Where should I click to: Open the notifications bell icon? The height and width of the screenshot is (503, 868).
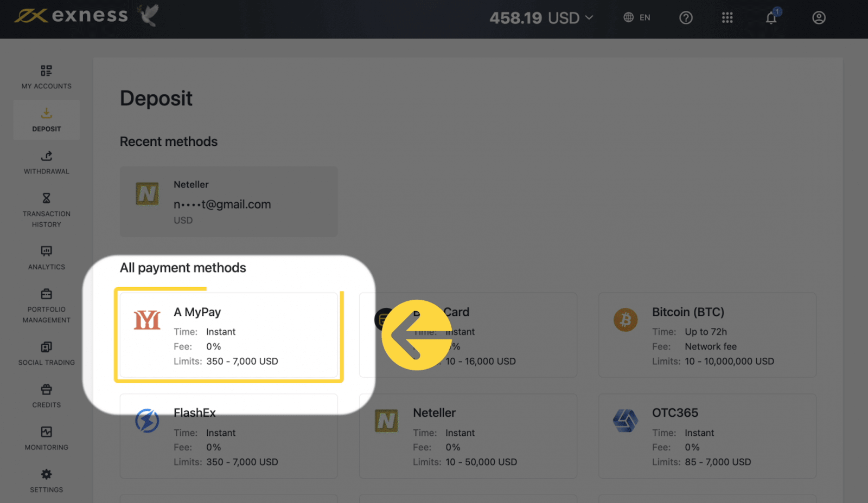click(771, 17)
